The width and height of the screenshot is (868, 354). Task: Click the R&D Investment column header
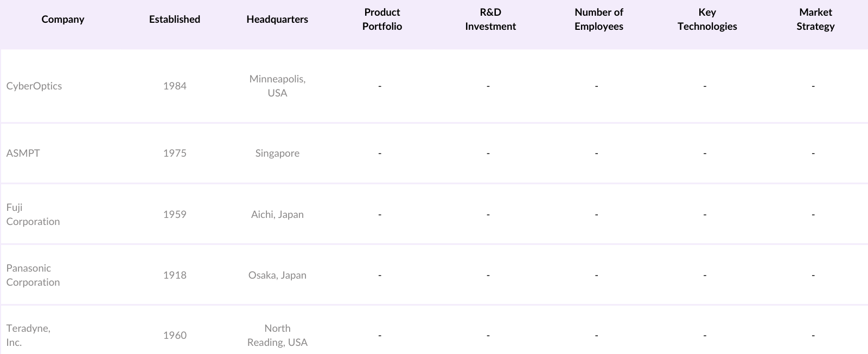point(490,20)
